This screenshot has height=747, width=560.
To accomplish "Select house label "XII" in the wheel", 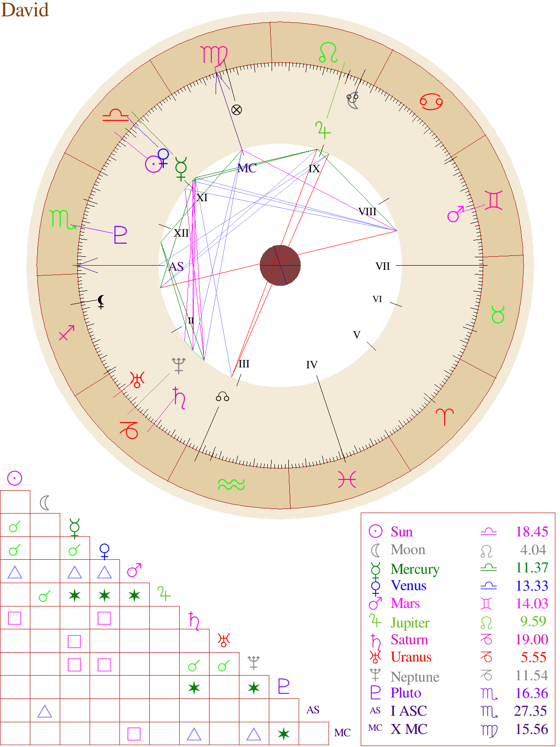I will (x=181, y=233).
